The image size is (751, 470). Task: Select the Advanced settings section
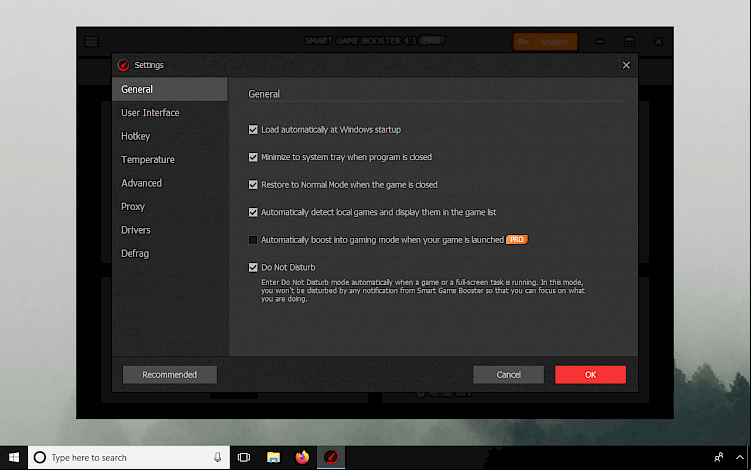[x=170, y=183]
